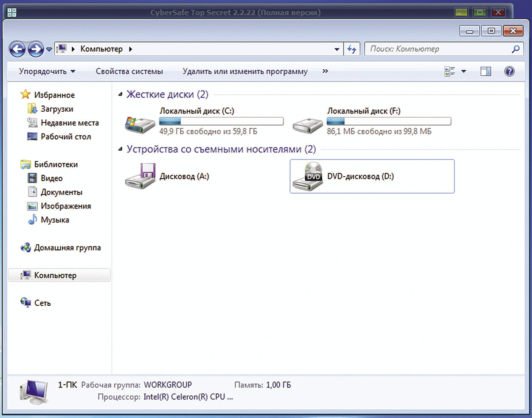Click the music note icon beside Музыка
Viewport: 532px width, 418px height.
pos(32,220)
